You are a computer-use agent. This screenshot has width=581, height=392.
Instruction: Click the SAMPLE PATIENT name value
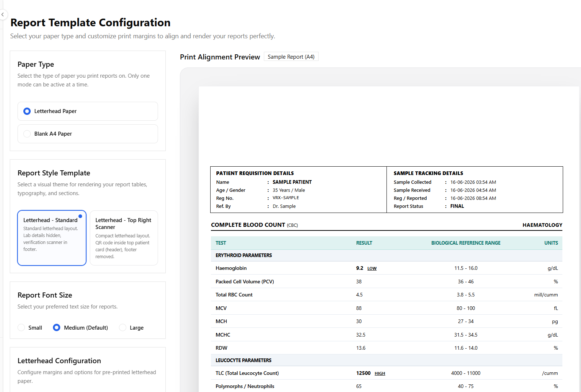tap(292, 182)
